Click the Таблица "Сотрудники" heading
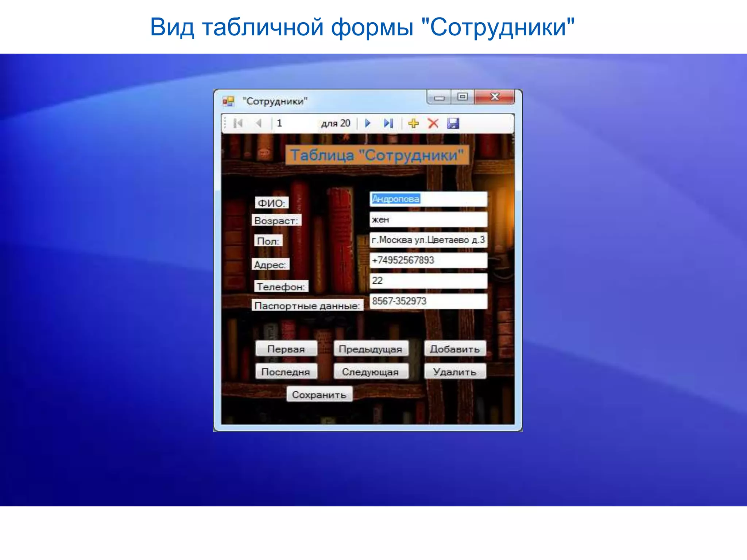Image resolution: width=747 pixels, height=560 pixels. click(377, 155)
